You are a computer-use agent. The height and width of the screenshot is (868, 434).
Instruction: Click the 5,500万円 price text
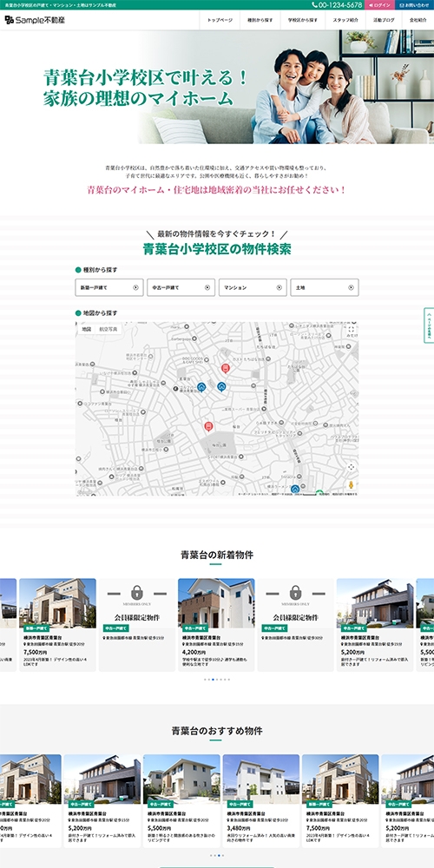point(160,828)
